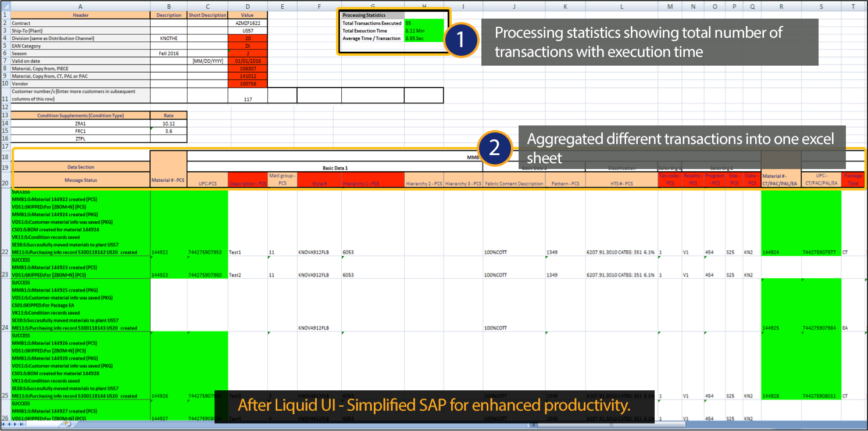This screenshot has width=868, height=431.
Task: Click the Message Status header cell
Action: pos(81,179)
